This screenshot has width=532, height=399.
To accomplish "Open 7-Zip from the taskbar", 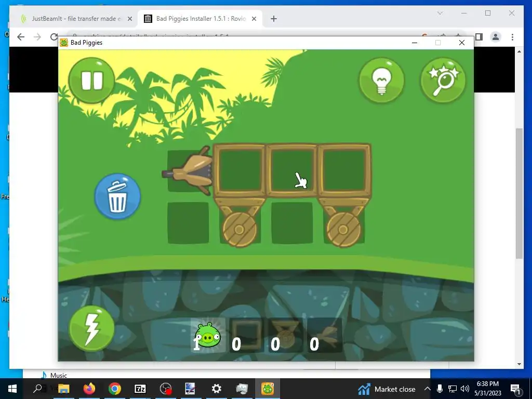I will click(x=140, y=389).
